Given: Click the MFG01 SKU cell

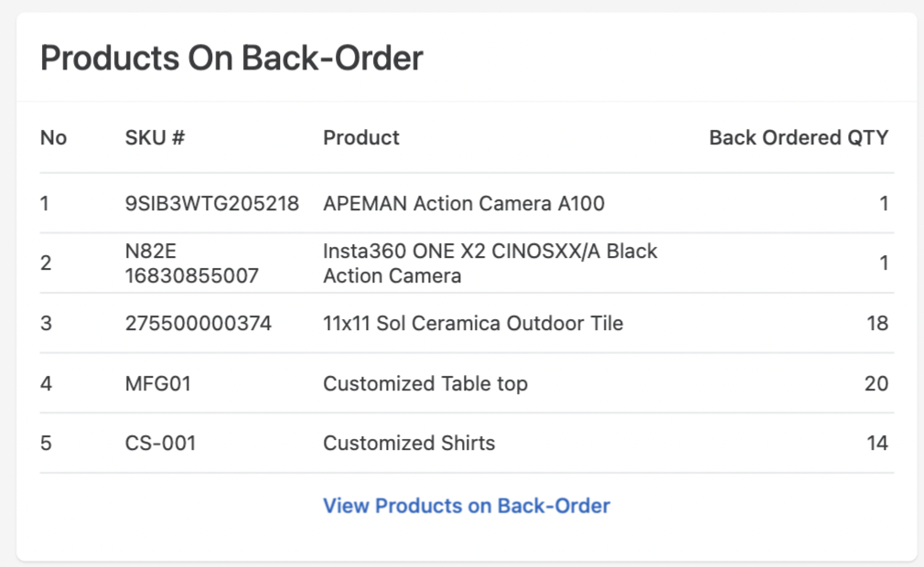Looking at the screenshot, I should click(x=158, y=383).
